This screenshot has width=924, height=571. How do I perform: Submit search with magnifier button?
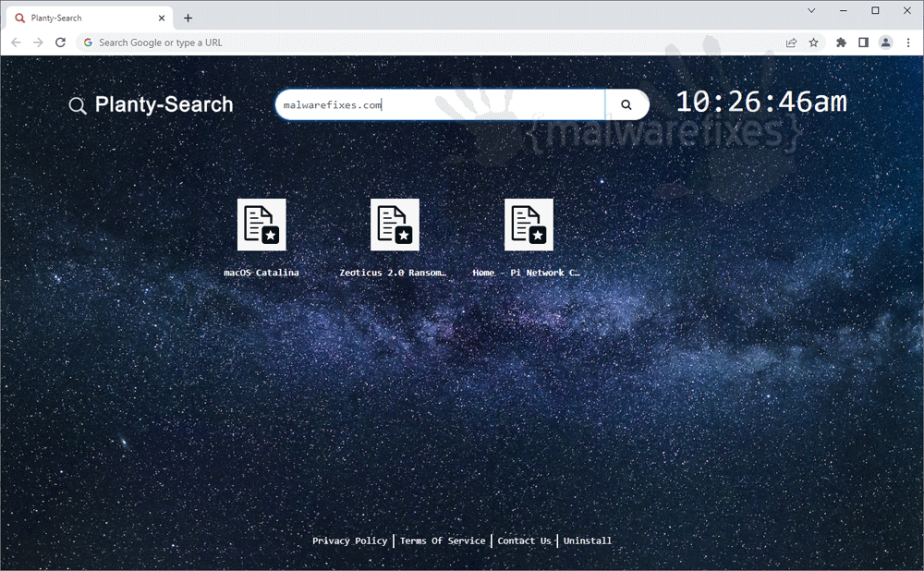tap(626, 105)
